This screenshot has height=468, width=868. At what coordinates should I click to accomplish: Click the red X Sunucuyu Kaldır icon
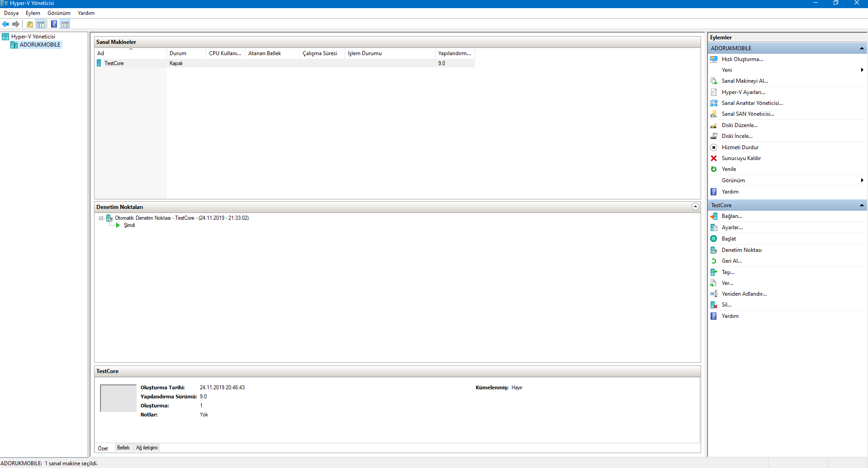coord(714,158)
